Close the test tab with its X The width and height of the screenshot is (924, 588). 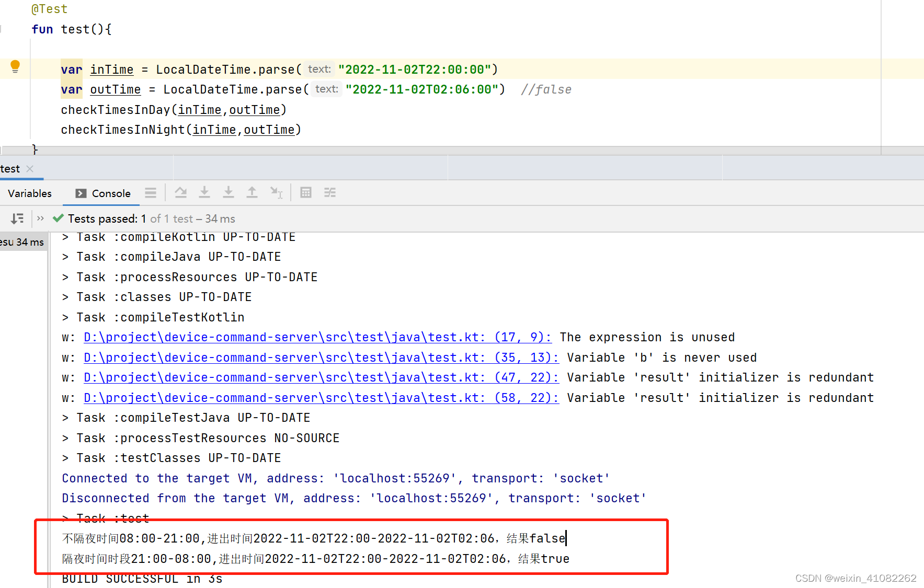point(29,168)
